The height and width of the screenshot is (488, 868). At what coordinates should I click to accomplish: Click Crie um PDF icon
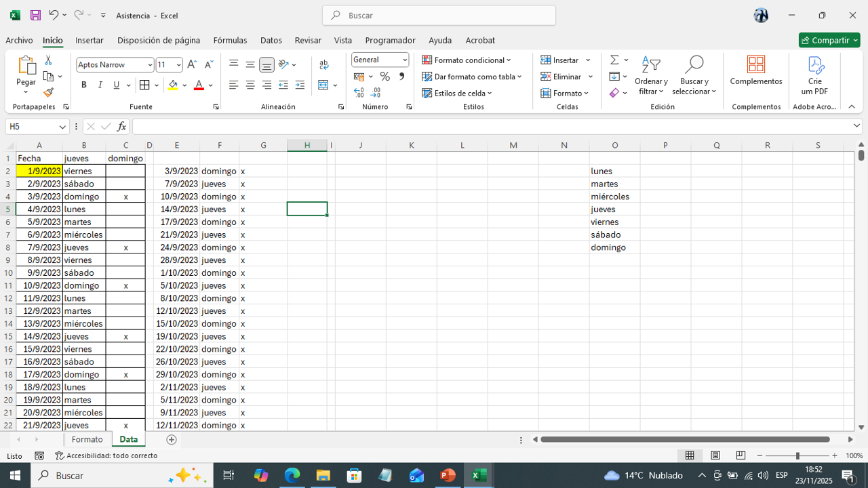coord(815,75)
